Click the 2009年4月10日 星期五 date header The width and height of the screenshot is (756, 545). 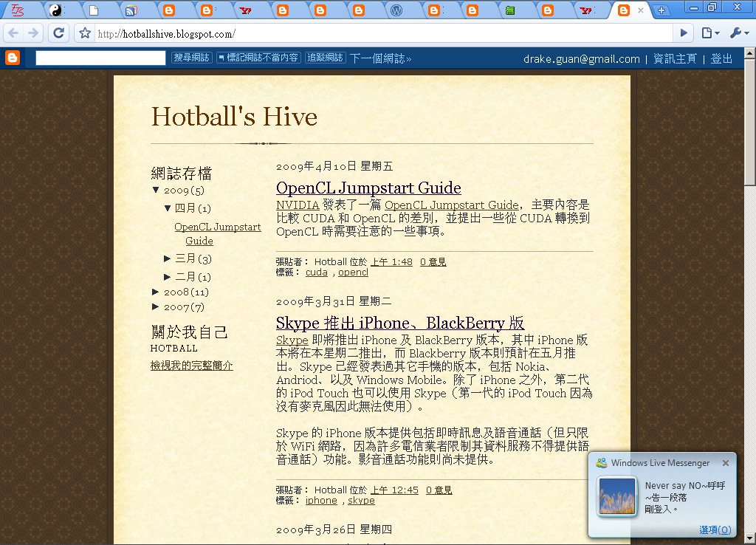[334, 166]
